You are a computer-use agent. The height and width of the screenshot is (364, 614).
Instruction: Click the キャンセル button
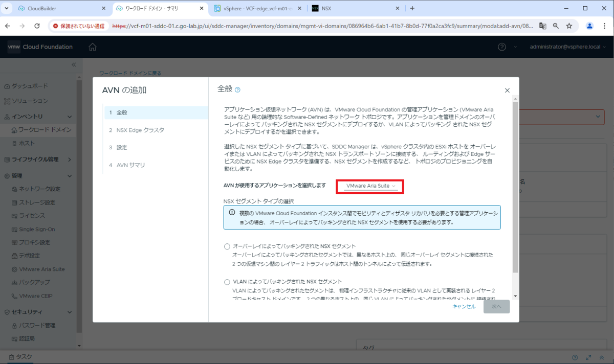(464, 307)
